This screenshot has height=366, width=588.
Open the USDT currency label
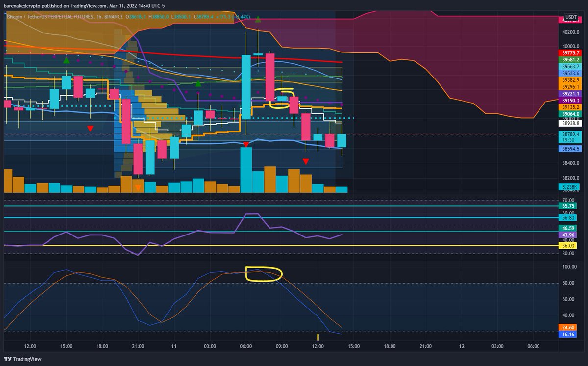pyautogui.click(x=570, y=17)
